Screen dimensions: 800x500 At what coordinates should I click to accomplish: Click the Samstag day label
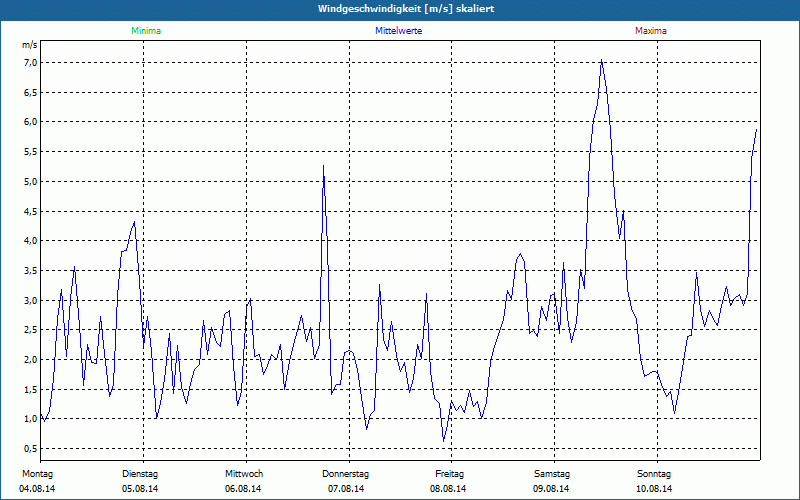(552, 473)
